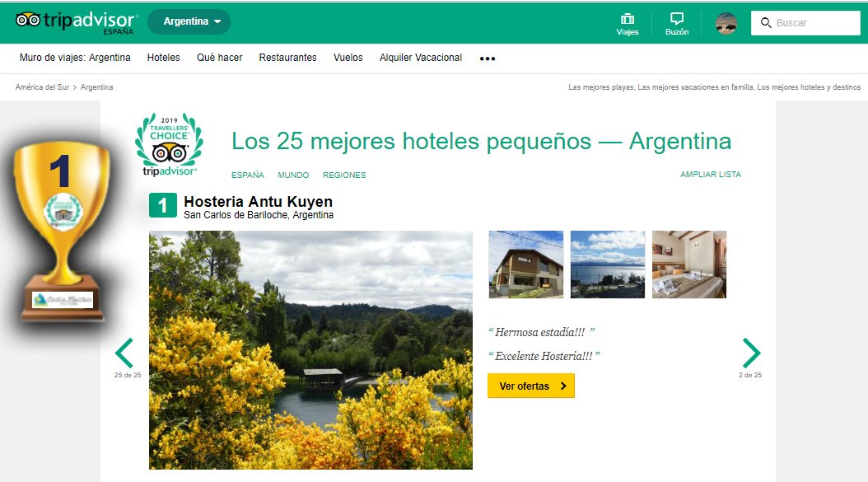This screenshot has width=868, height=482.
Task: Select the REGIONES filter link
Action: click(344, 175)
